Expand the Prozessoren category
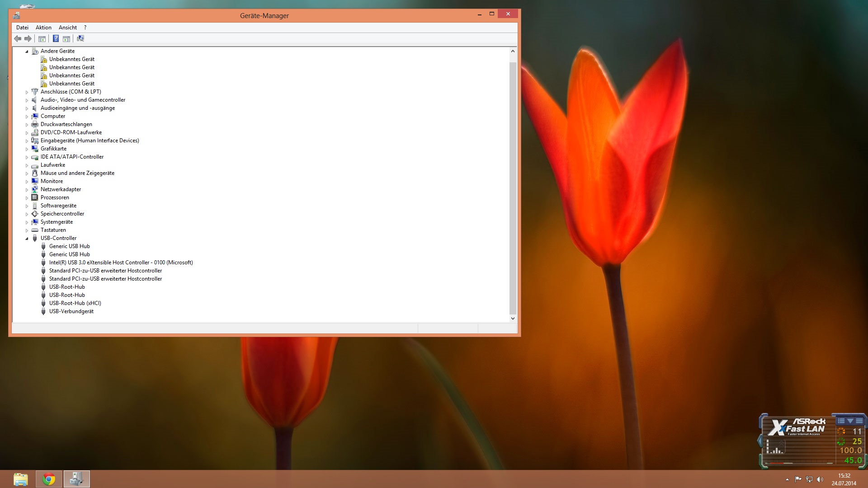 point(27,198)
